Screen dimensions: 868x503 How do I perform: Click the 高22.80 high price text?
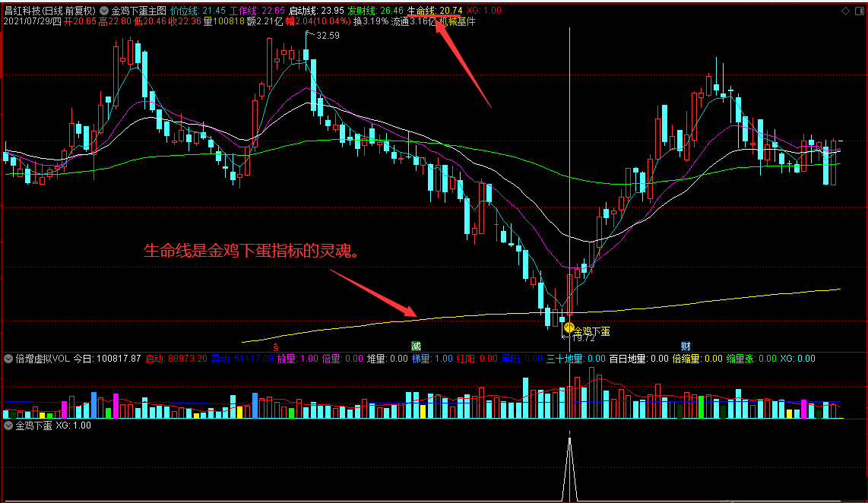(x=115, y=21)
